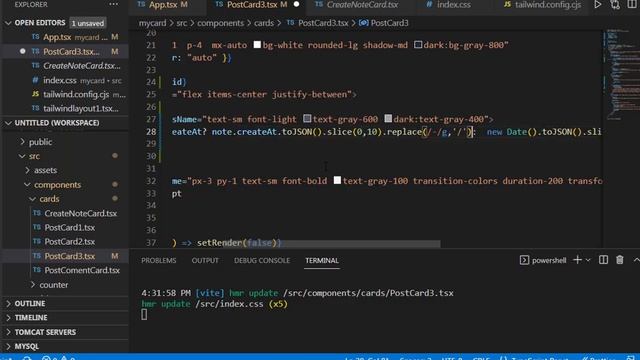Viewport: 640px width, 360px height.
Task: Open split editor layout icon
Action: coord(632,5)
